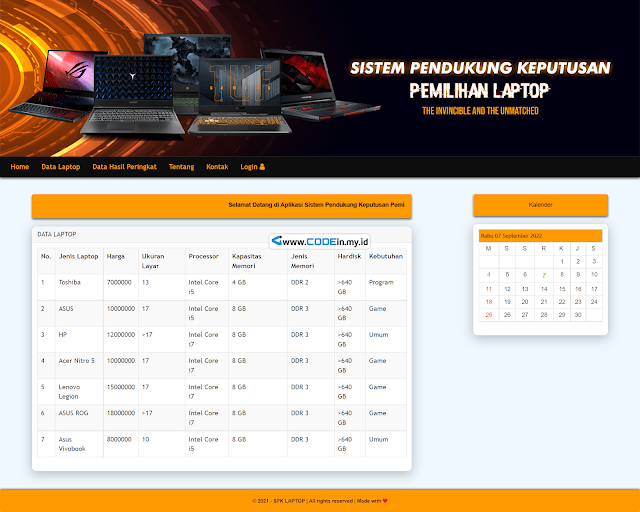Click screen size 13 in Toshiba row

click(145, 282)
